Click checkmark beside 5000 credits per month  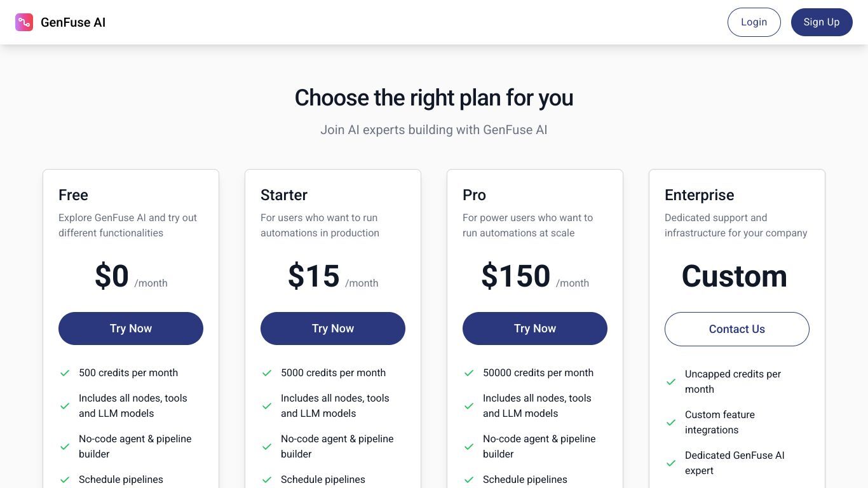click(x=267, y=373)
